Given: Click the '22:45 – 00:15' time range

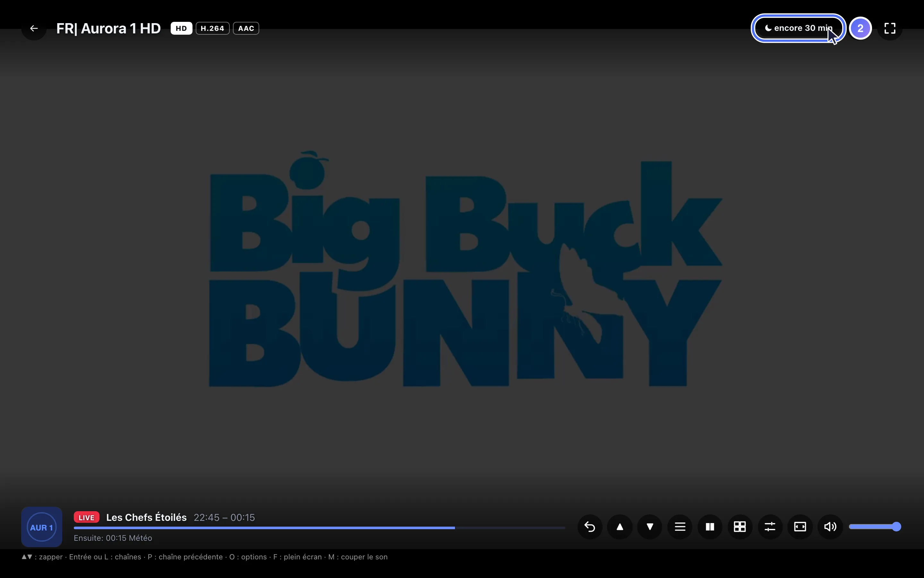Looking at the screenshot, I should click(224, 517).
